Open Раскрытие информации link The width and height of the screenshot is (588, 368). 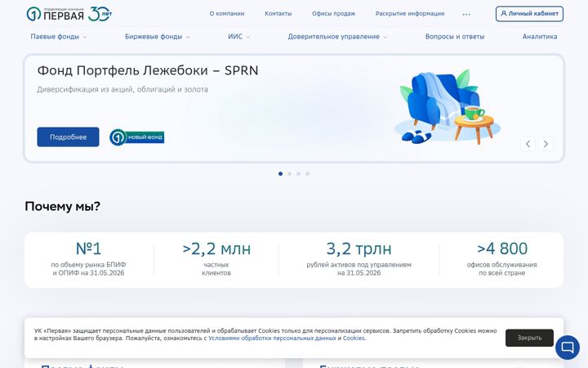click(x=410, y=14)
